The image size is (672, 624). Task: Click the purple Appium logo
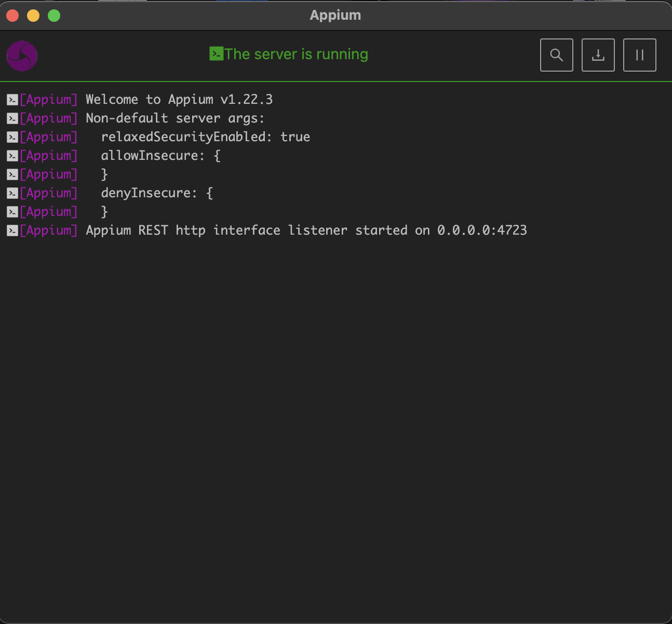(22, 56)
